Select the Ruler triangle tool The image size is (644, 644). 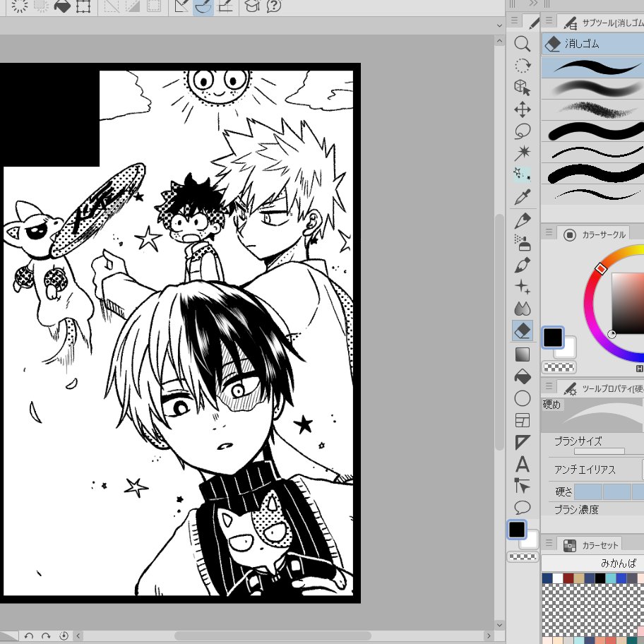[x=522, y=442]
